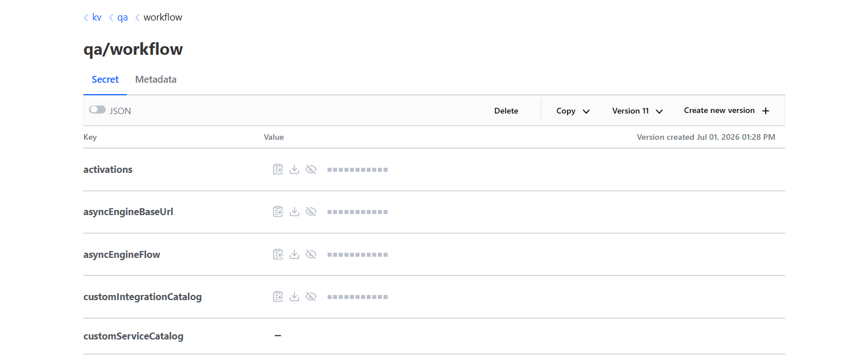The image size is (868, 364).
Task: Copy customIntegrationCatalog value to clipboard
Action: 278,297
